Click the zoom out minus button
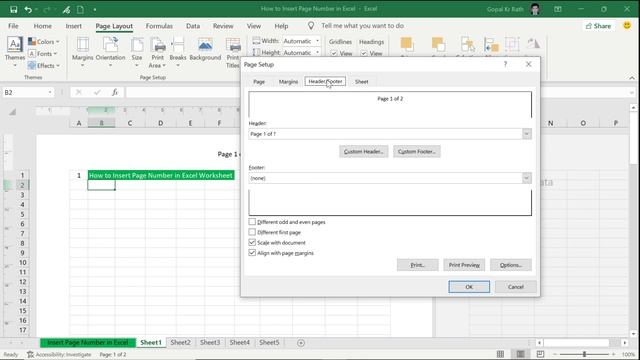This screenshot has height=360, width=640. 554,354
